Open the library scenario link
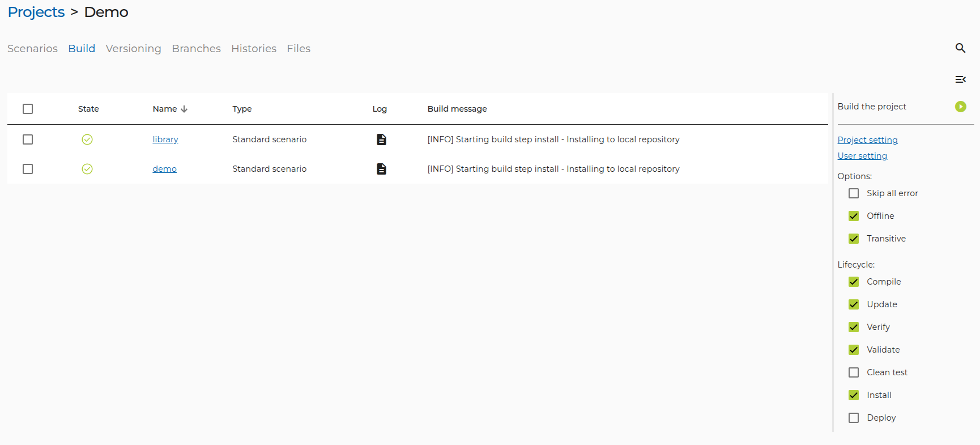980x445 pixels. point(165,139)
